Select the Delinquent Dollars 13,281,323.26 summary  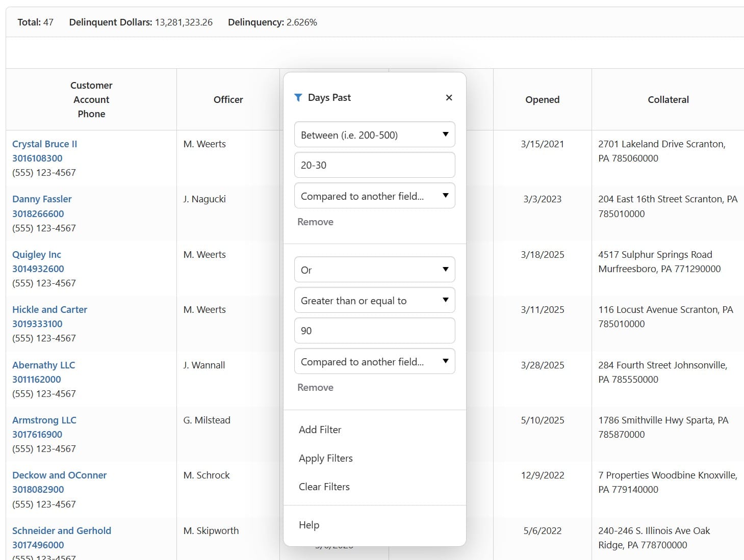pyautogui.click(x=141, y=22)
